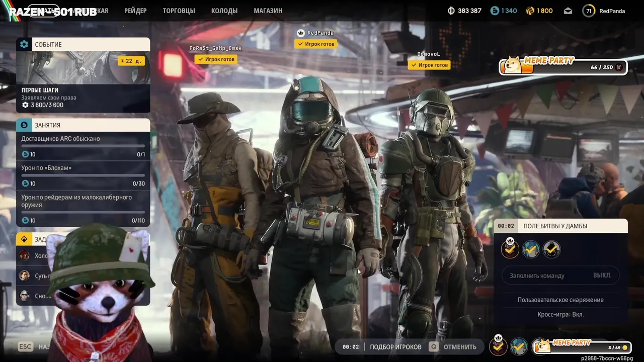Click first quest giver avatar next to Холо
This screenshot has width=644, height=362.
24,255
